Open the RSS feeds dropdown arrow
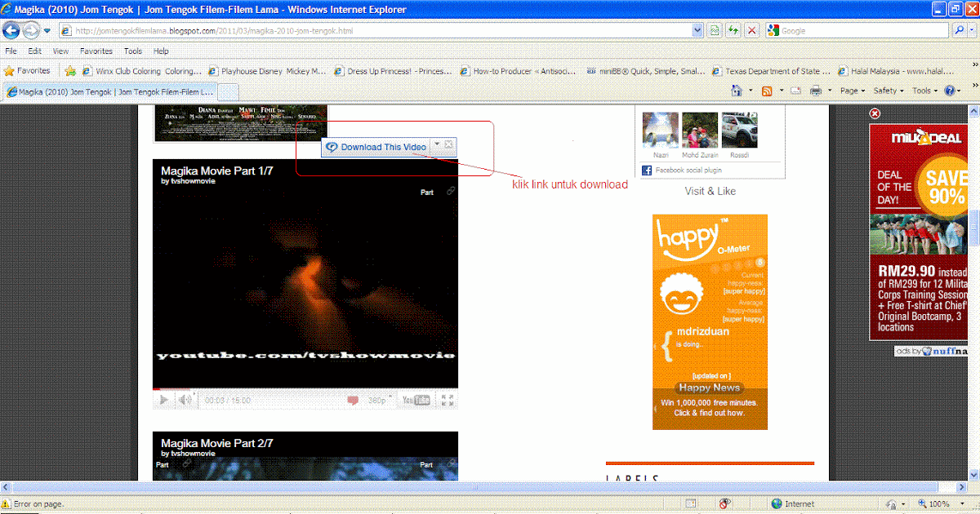Image resolution: width=980 pixels, height=514 pixels. click(x=780, y=91)
